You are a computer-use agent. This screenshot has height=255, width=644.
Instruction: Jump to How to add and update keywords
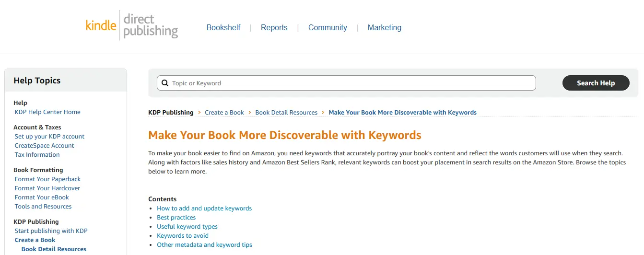pos(204,208)
